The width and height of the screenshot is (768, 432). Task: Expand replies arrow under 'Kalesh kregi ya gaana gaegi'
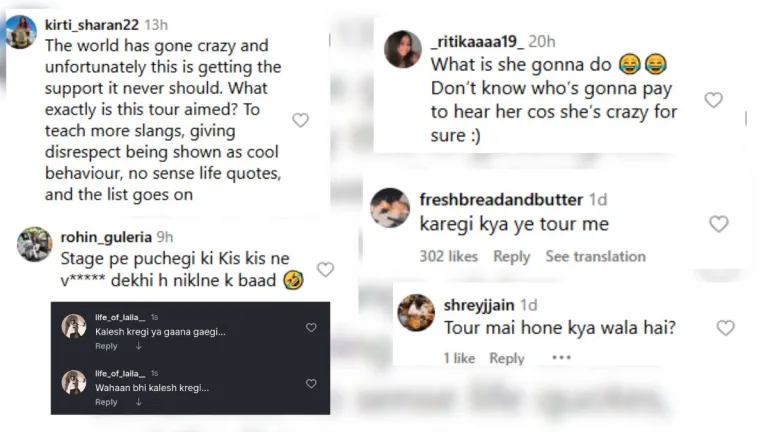pyautogui.click(x=138, y=346)
